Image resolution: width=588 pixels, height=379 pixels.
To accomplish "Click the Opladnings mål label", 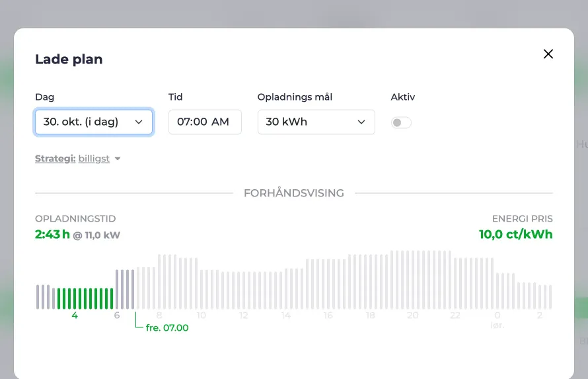I will click(295, 97).
